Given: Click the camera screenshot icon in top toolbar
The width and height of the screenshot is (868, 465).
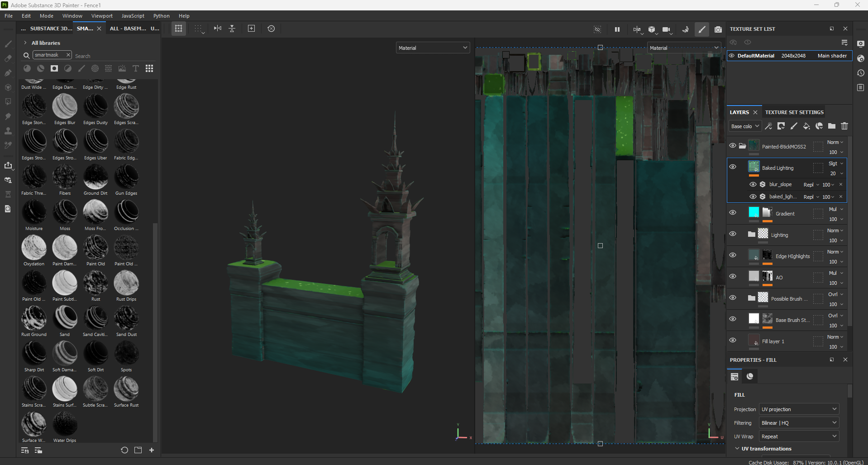Looking at the screenshot, I should click(718, 29).
